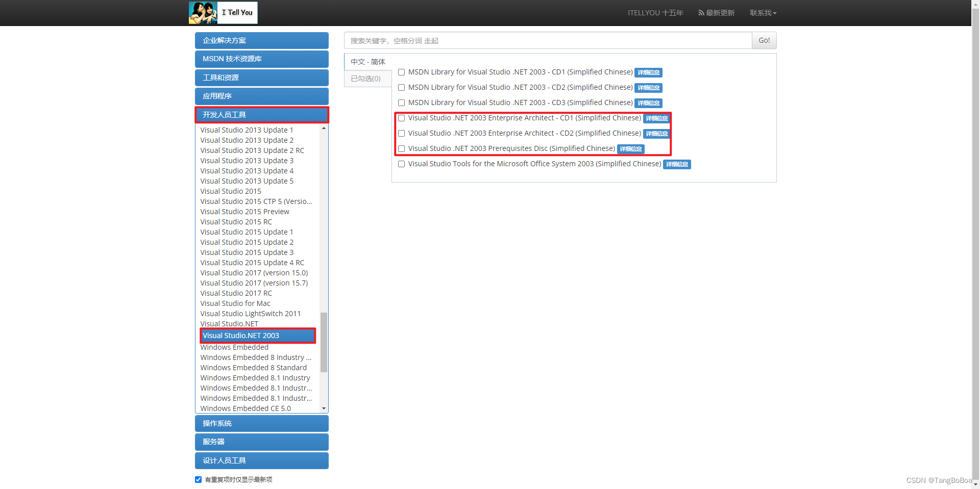Viewport: 980px width, 489px height.
Task: Expand the 服务器 category
Action: (x=262, y=442)
